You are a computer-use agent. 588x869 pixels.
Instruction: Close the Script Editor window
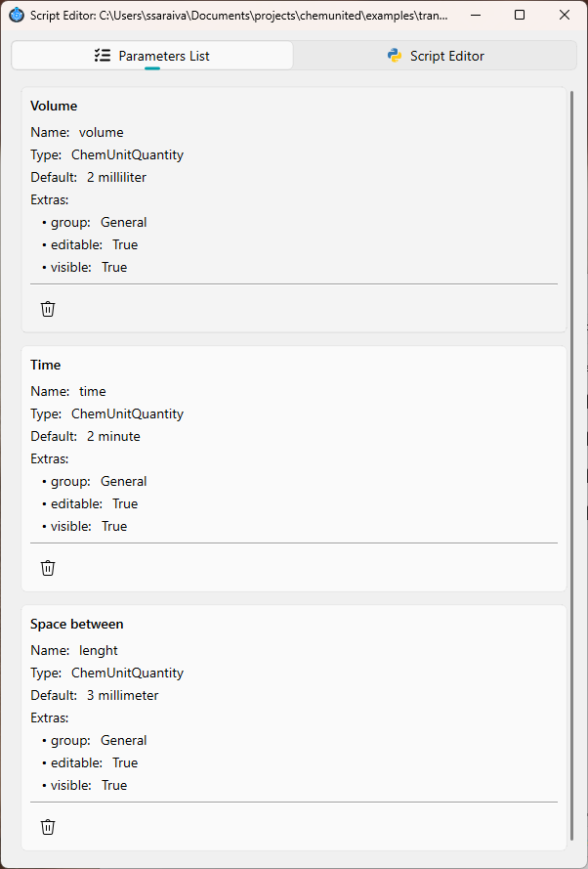click(565, 15)
